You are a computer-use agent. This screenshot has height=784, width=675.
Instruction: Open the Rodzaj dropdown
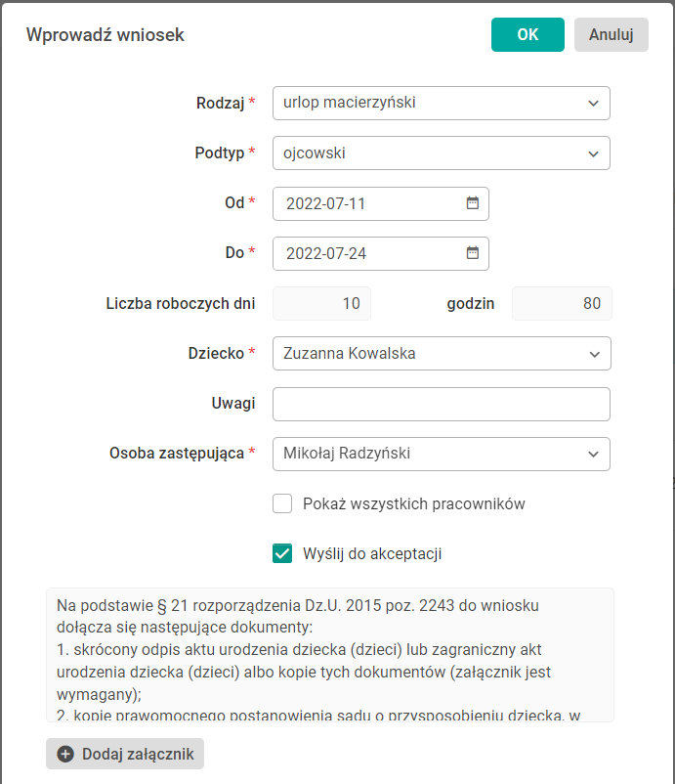tap(441, 103)
